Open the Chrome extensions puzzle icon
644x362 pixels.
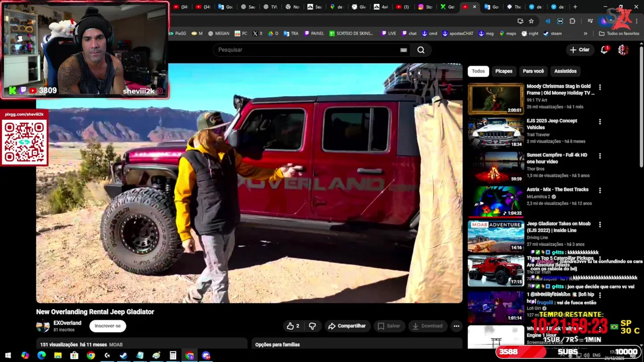573,21
